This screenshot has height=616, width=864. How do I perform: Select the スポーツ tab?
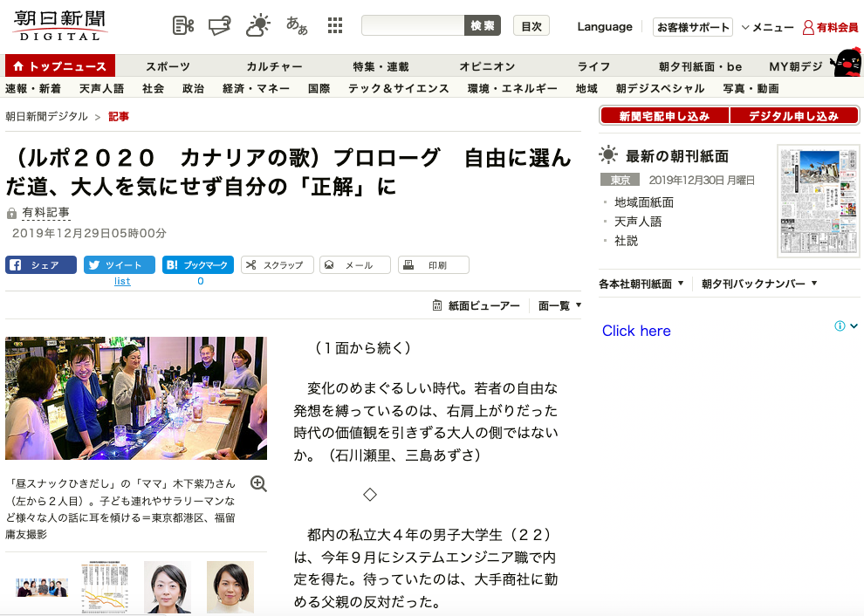168,66
